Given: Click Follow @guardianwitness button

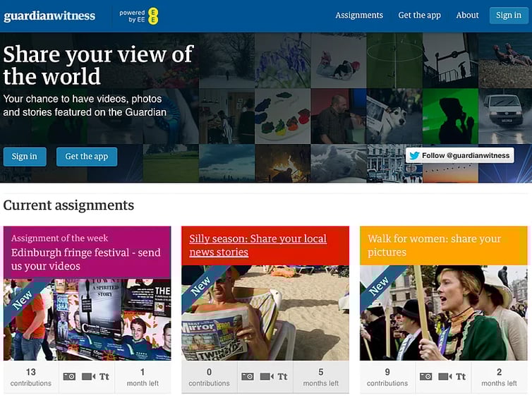Looking at the screenshot, I should tap(460, 155).
